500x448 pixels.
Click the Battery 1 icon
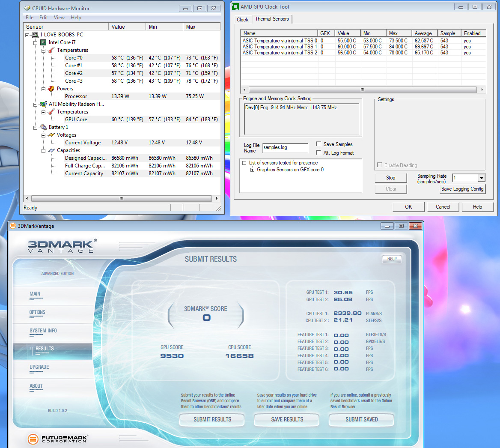pyautogui.click(x=43, y=127)
